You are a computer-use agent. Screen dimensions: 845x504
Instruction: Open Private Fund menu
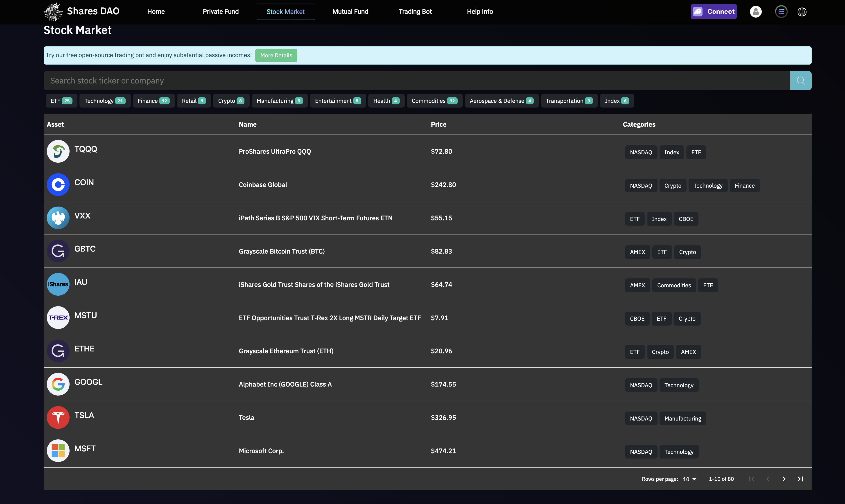coord(221,11)
